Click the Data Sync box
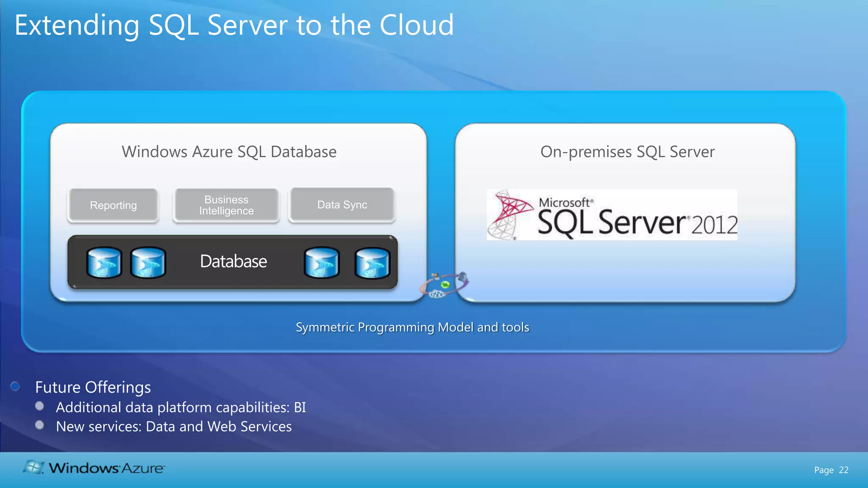 [x=342, y=205]
